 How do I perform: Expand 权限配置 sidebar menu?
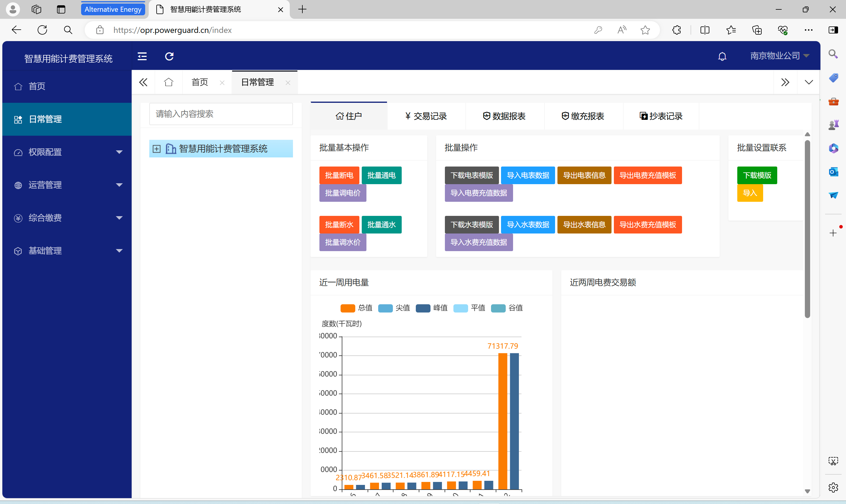(x=67, y=152)
